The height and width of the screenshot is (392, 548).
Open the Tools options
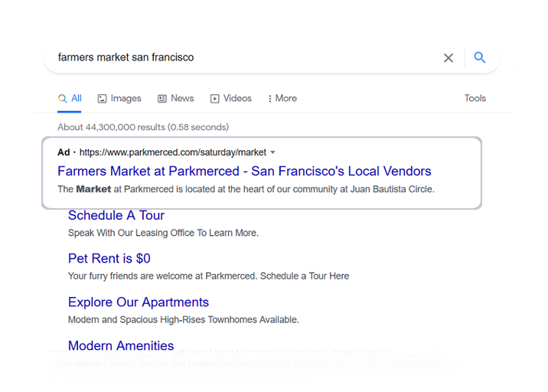[x=475, y=99]
